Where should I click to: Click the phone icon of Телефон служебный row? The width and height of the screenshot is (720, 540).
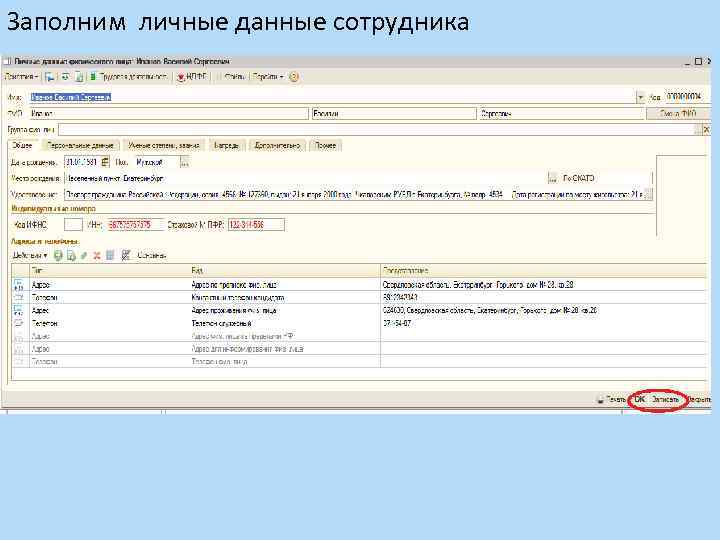tap(18, 323)
